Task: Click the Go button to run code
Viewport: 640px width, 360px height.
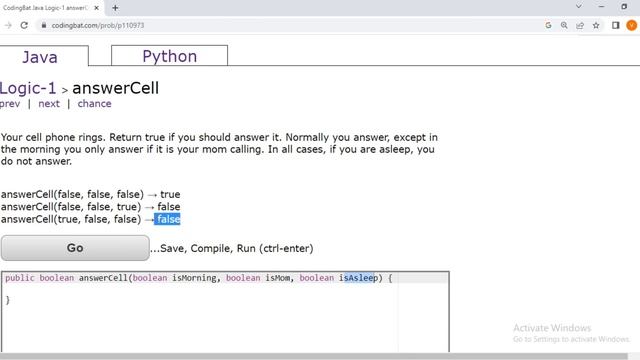Action: point(75,248)
